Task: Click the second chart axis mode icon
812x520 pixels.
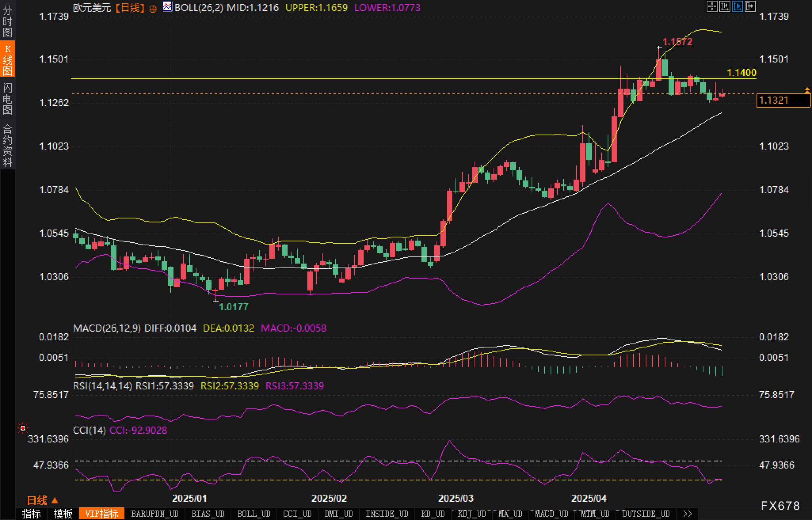Action: point(724,6)
